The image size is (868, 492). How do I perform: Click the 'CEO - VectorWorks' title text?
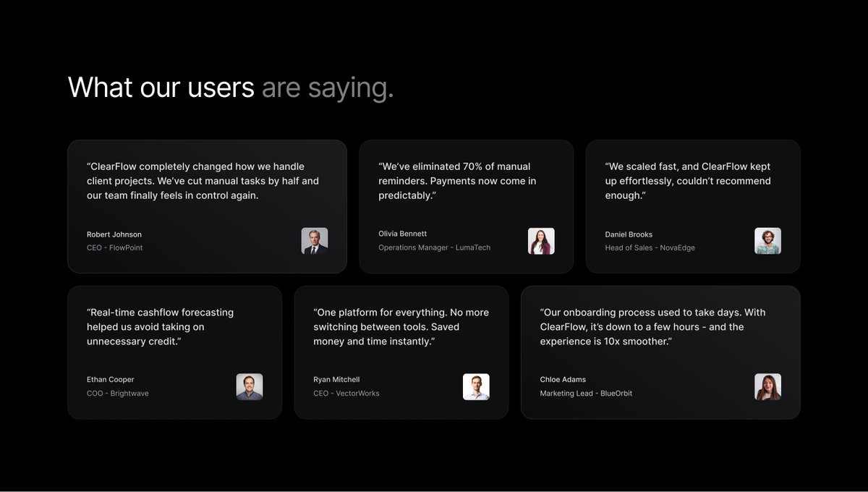coord(346,394)
